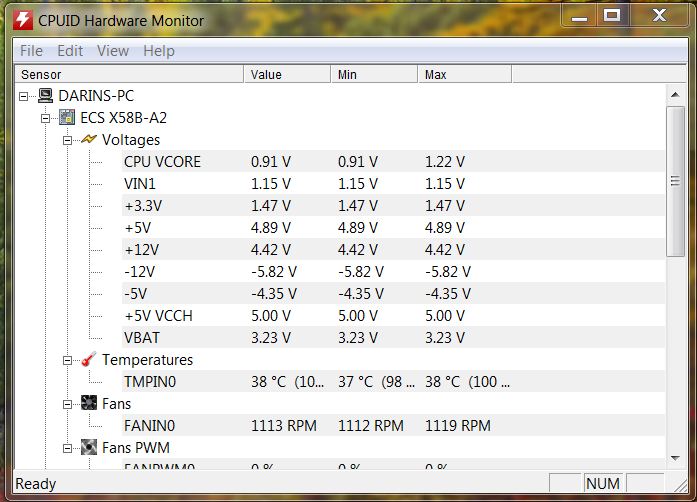Collapse the DARINS-PC tree node
Screen dimensions: 697x502
23,96
